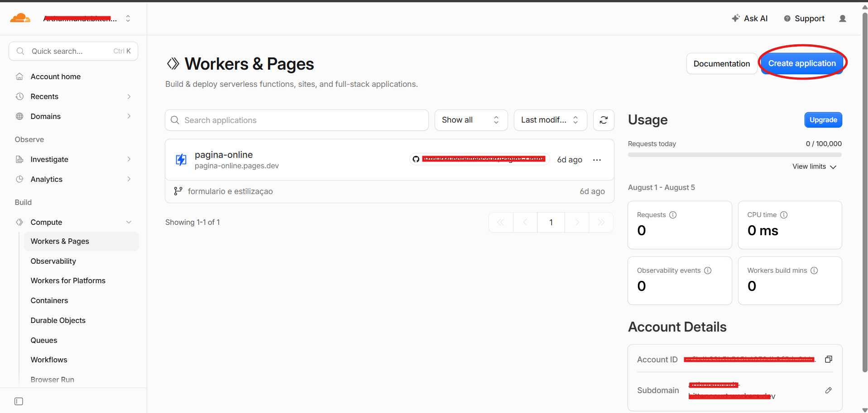Viewport: 868px width, 413px height.
Task: Click the Investigate document icon
Action: coord(19,159)
